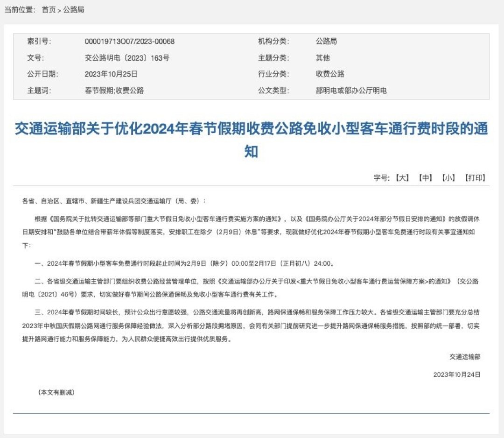Screen dimensions: 504x438
Task: Click the notice's blue headline title
Action: 252,140
